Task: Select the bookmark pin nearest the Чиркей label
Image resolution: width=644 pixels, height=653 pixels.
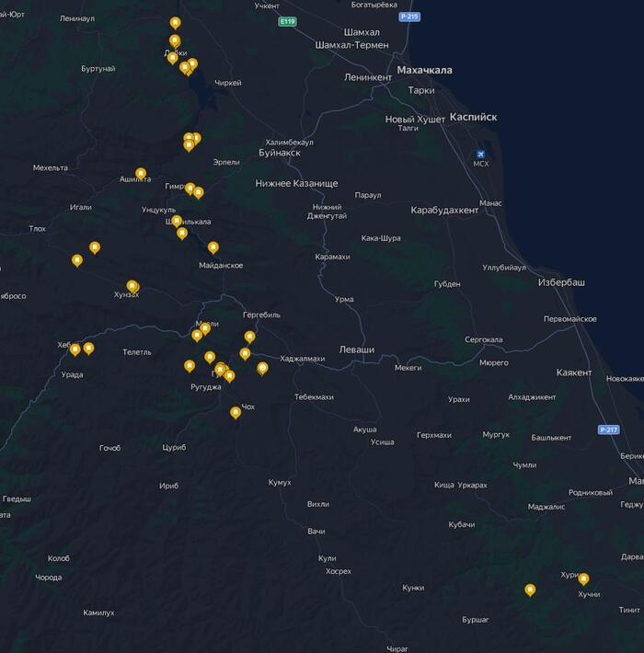Action: 192,63
